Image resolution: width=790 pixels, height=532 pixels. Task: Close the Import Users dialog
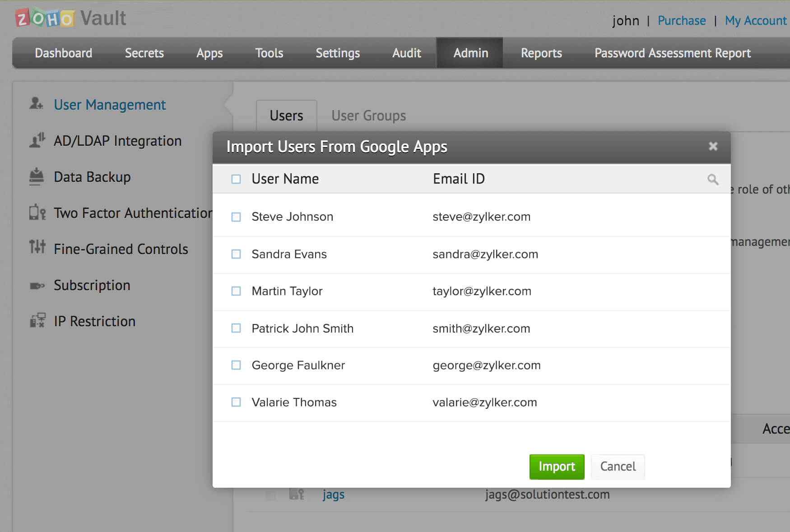(x=713, y=146)
